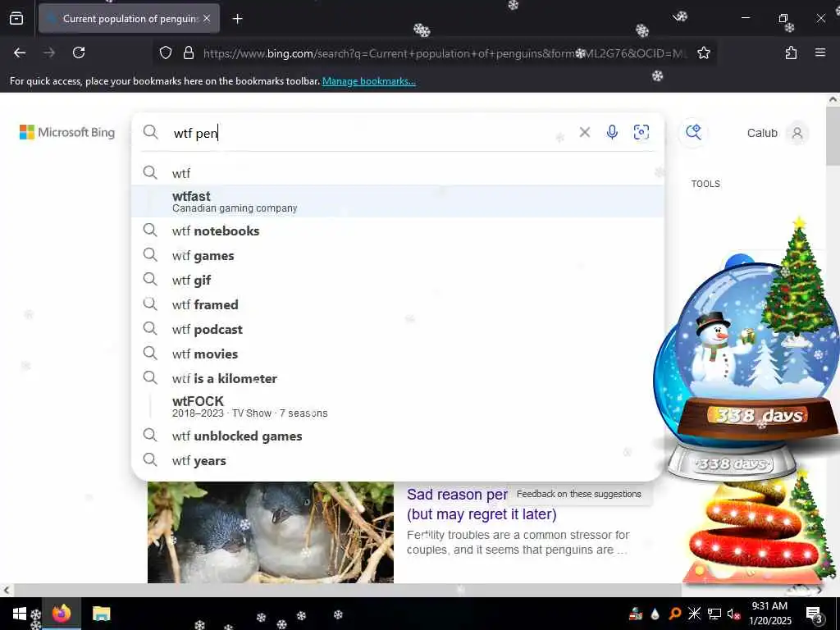Click the taskbar clock showing 9:31 AM
840x630 pixels.
click(769, 614)
